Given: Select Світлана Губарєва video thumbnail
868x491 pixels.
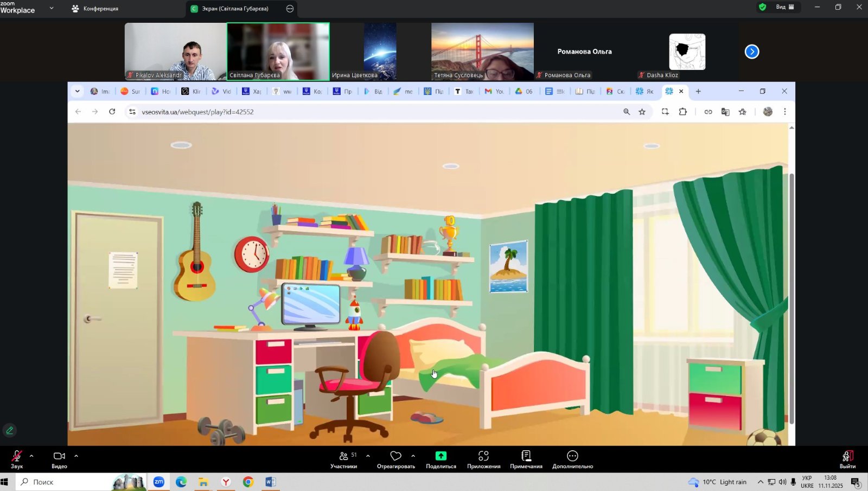Looking at the screenshot, I should [278, 52].
